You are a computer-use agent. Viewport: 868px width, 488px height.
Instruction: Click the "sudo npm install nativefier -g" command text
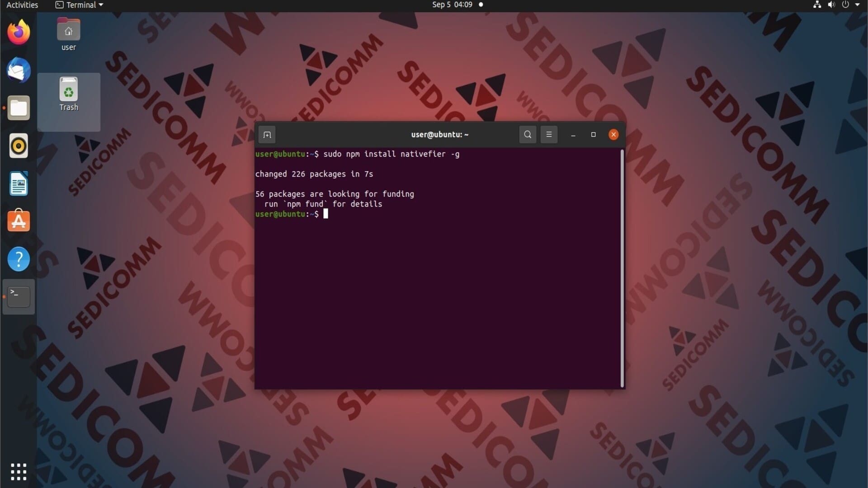coord(392,154)
